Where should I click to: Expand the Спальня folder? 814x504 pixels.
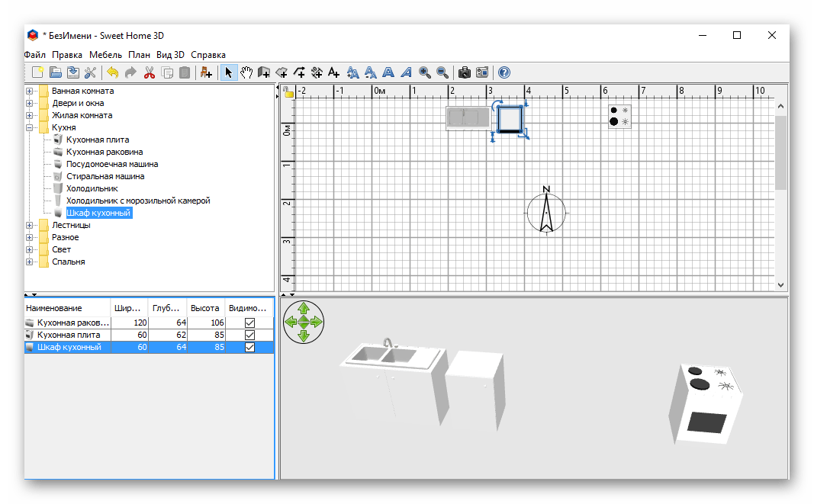30,262
